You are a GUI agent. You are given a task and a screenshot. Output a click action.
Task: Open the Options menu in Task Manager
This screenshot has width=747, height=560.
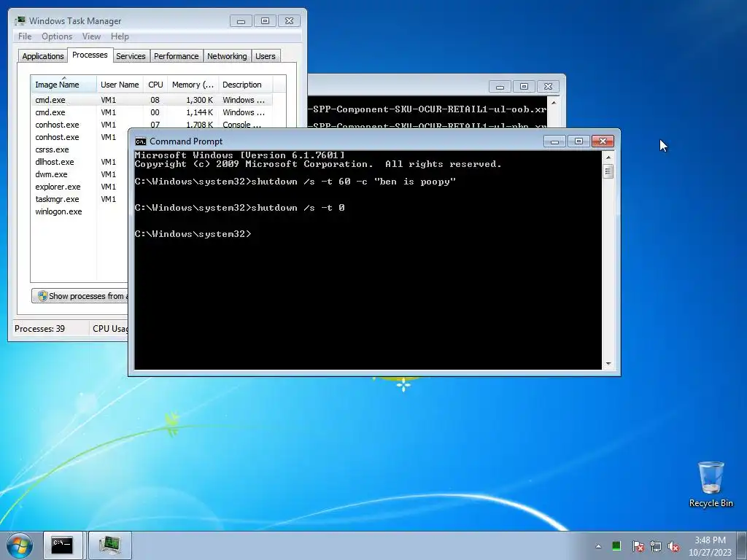57,36
